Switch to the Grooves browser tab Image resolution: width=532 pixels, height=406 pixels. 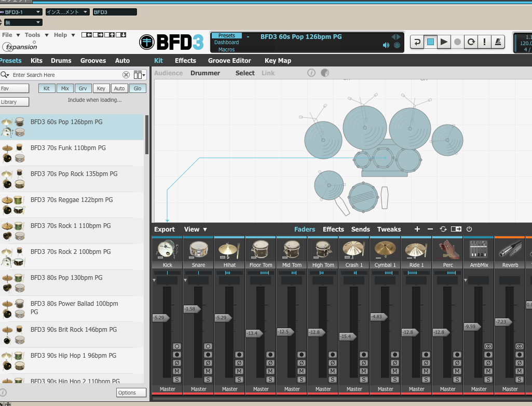point(93,60)
